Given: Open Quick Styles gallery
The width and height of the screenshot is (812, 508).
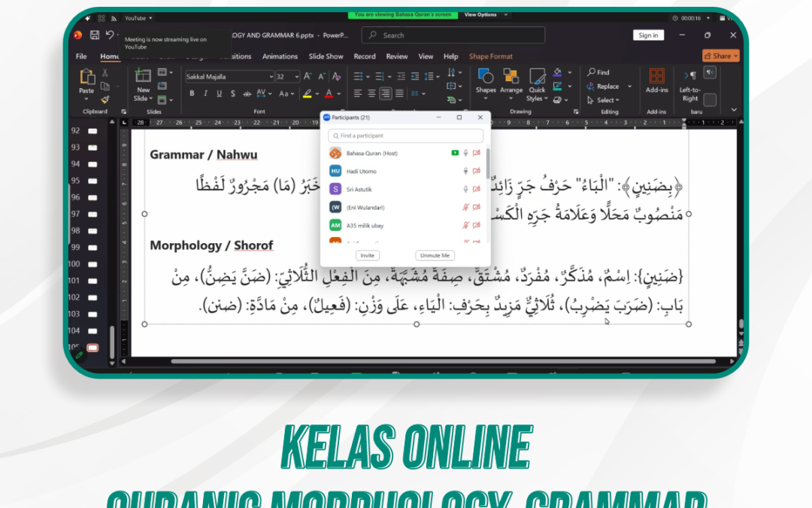Looking at the screenshot, I should click(x=537, y=85).
